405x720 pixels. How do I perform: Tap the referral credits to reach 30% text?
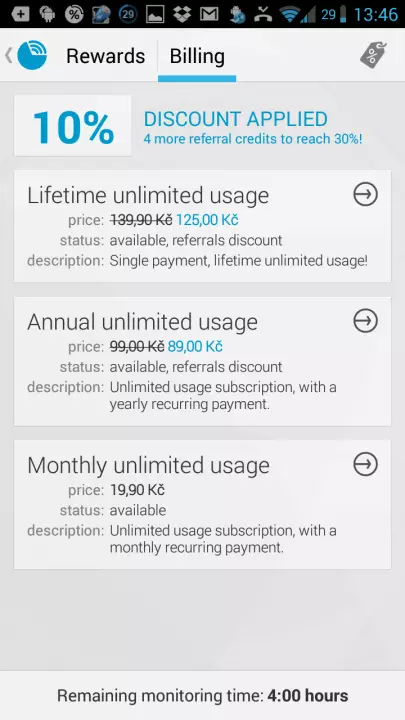[x=253, y=139]
